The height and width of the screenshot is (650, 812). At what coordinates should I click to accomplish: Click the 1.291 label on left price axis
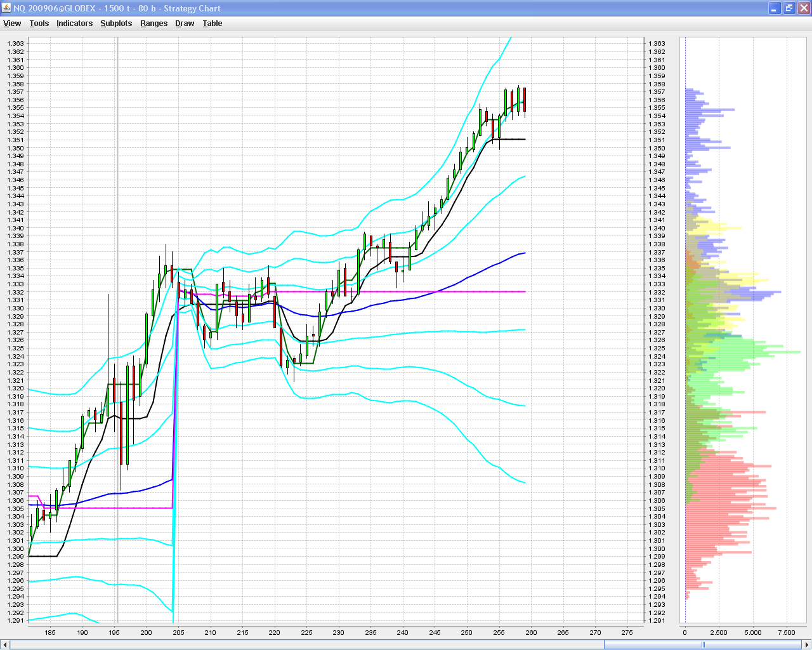pos(15,621)
